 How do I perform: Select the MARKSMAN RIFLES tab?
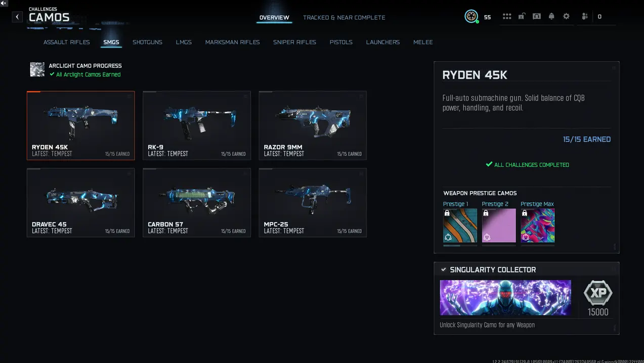(x=232, y=42)
